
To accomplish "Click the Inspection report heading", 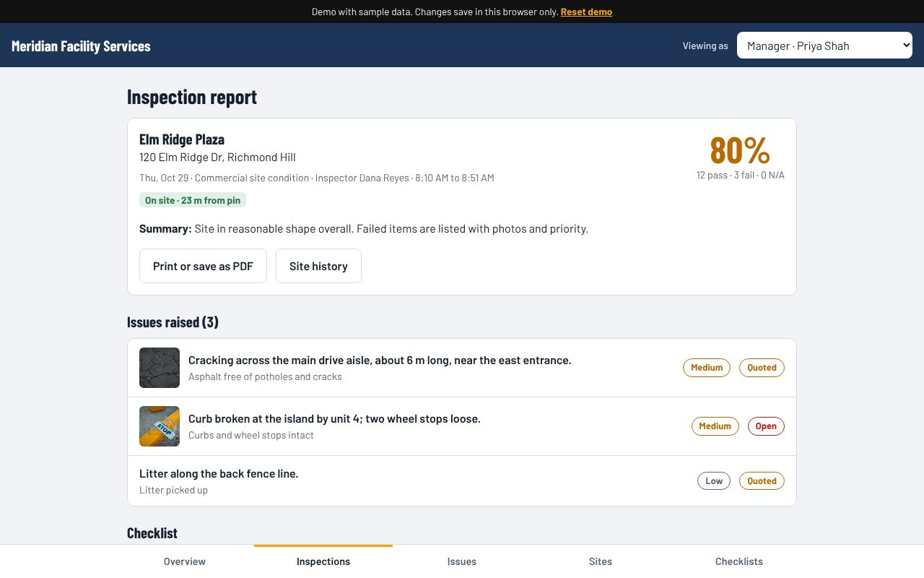I will tap(192, 97).
